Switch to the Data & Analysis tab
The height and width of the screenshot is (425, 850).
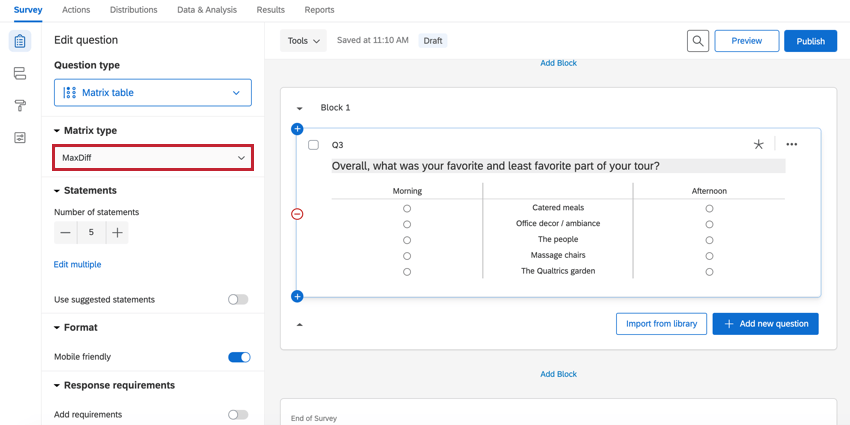pos(207,10)
